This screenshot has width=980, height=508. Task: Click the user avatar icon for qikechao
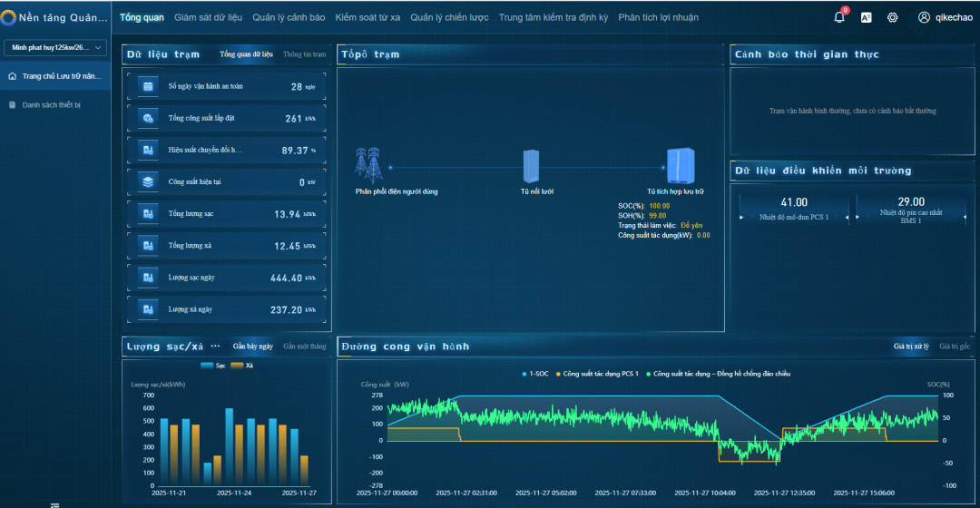[924, 17]
